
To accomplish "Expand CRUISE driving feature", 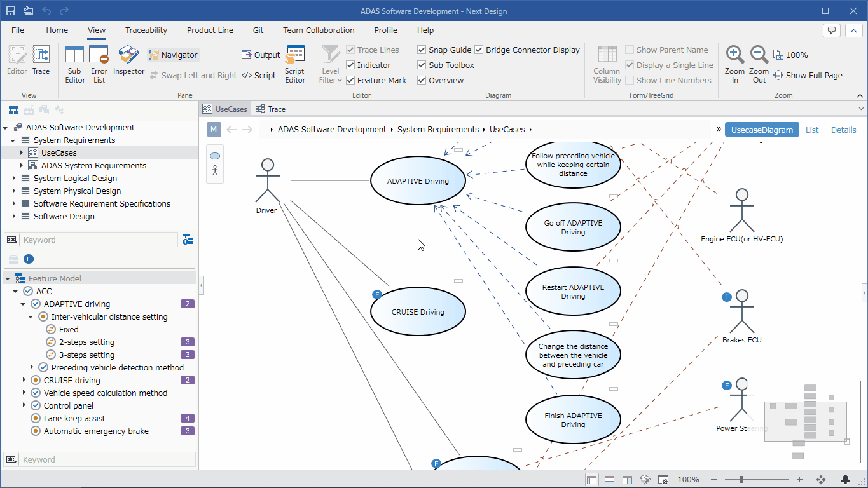I will (24, 380).
